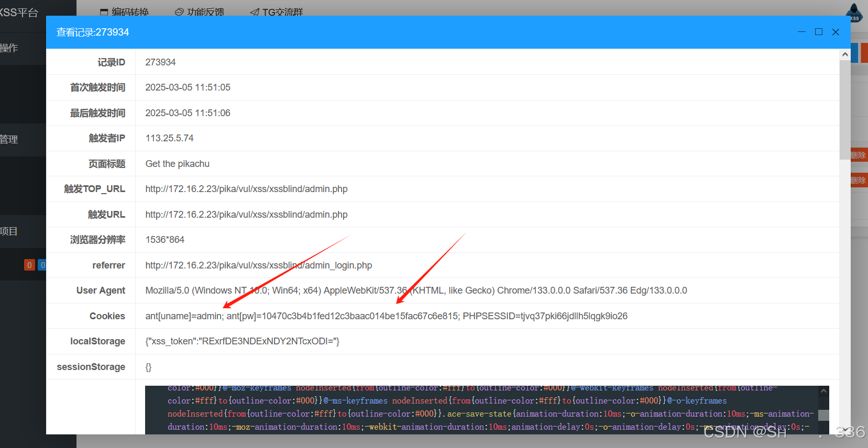Viewport: 868px width, 448px height.
Task: Click the 首次触发时间 label
Action: (97, 87)
